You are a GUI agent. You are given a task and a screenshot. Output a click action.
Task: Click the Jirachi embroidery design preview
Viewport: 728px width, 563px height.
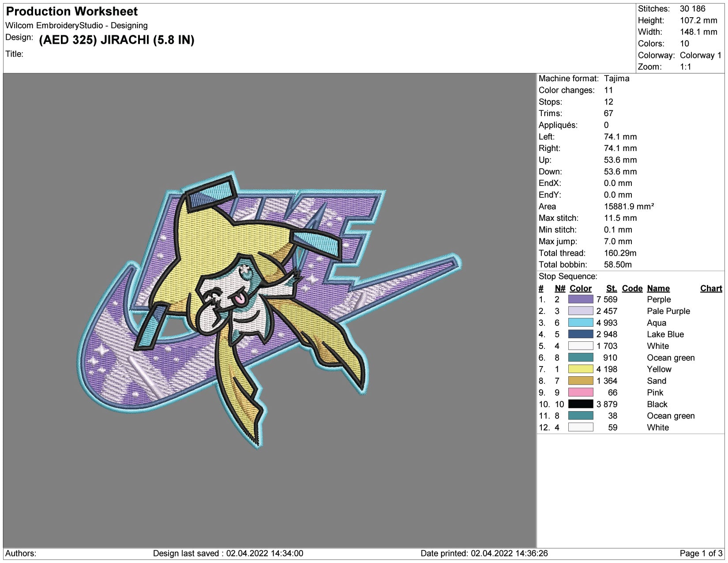269,309
